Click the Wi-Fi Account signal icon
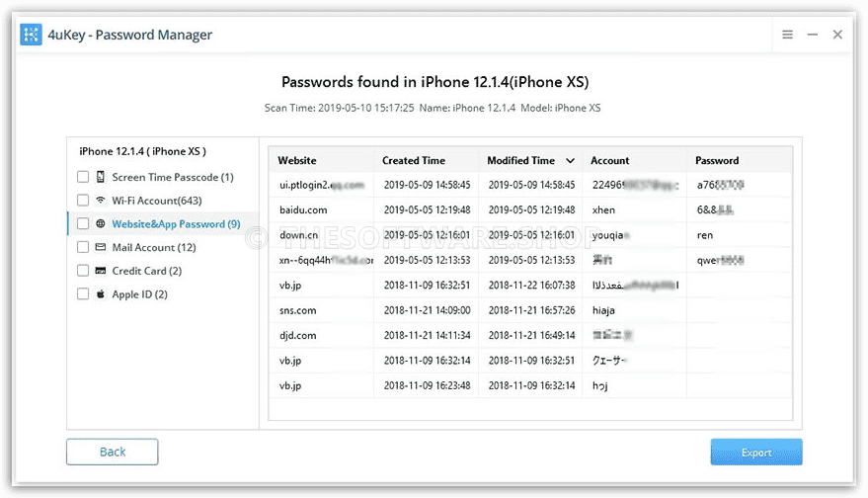The height and width of the screenshot is (498, 868). [100, 200]
